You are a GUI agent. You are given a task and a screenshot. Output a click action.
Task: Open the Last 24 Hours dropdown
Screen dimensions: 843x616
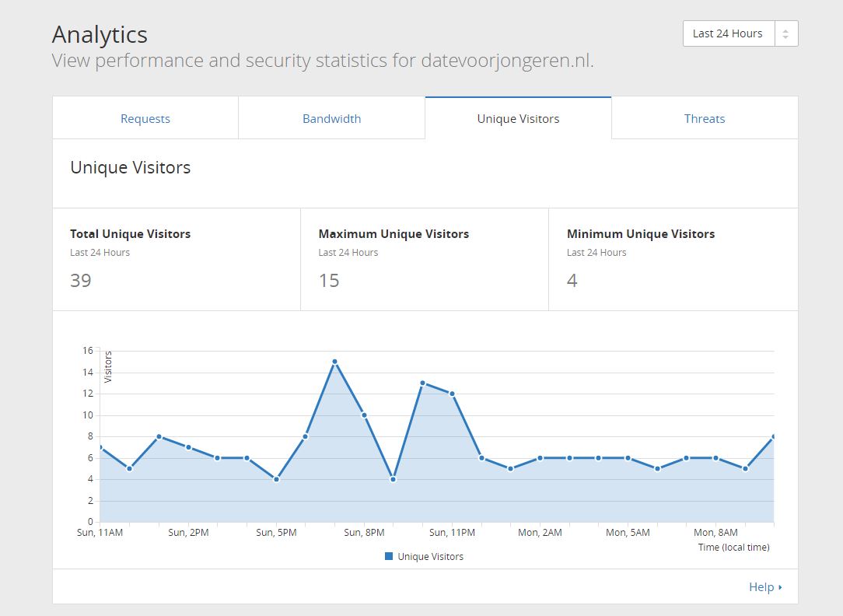pyautogui.click(x=740, y=33)
